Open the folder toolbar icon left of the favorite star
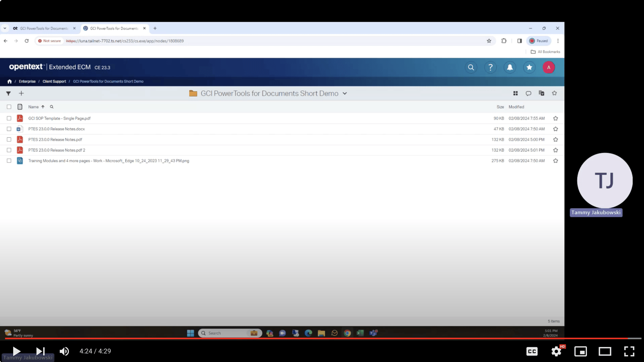Viewport: 644px width, 362px height. point(541,93)
